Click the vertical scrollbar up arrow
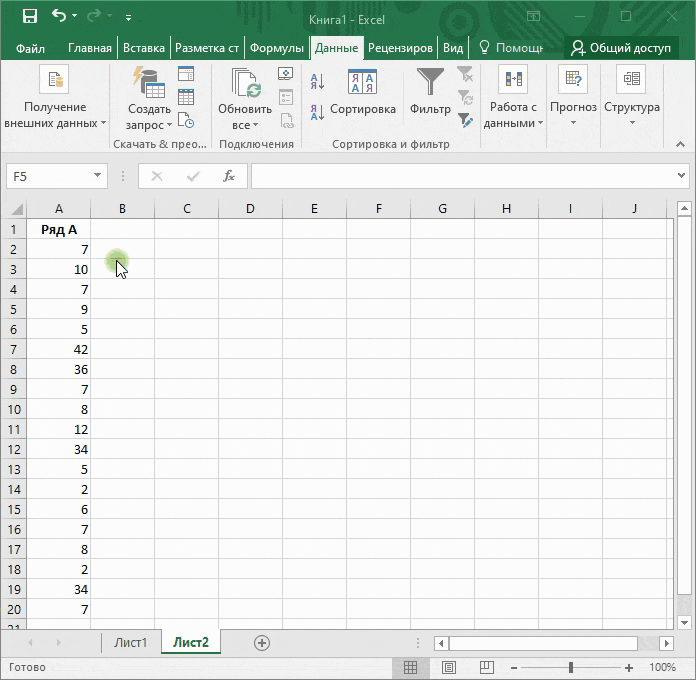 684,208
